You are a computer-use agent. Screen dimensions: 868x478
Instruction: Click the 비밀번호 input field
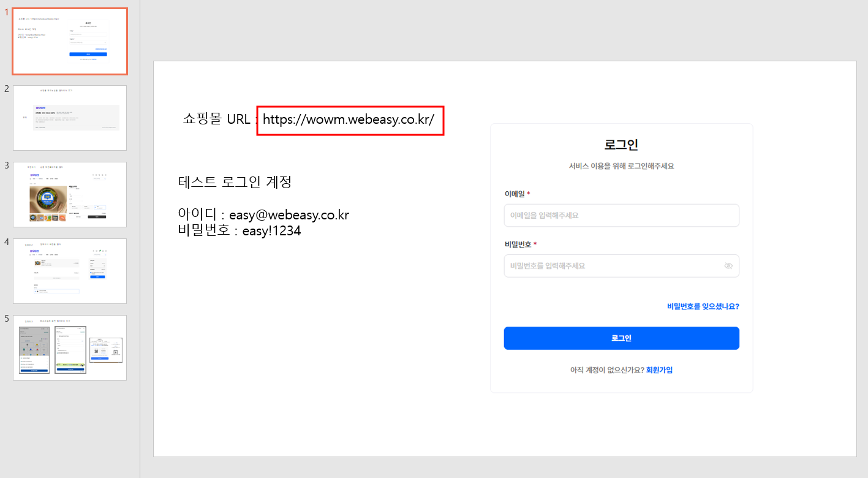pos(613,266)
